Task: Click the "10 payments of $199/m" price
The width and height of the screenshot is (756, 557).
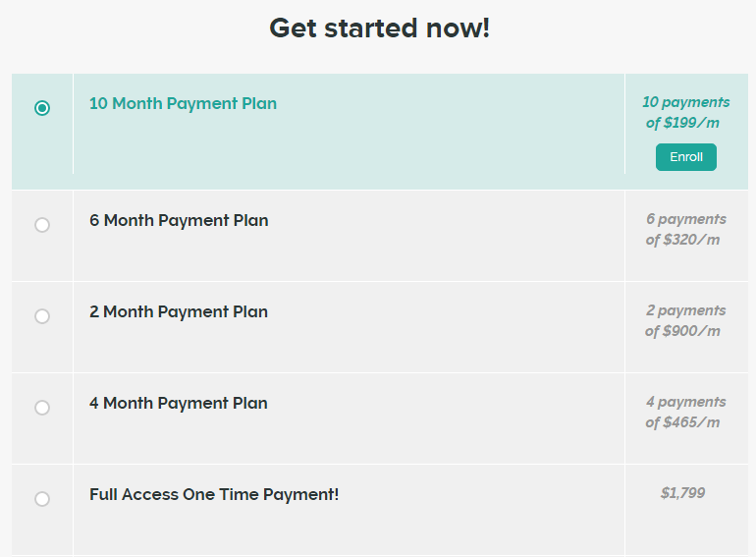Action: (685, 113)
